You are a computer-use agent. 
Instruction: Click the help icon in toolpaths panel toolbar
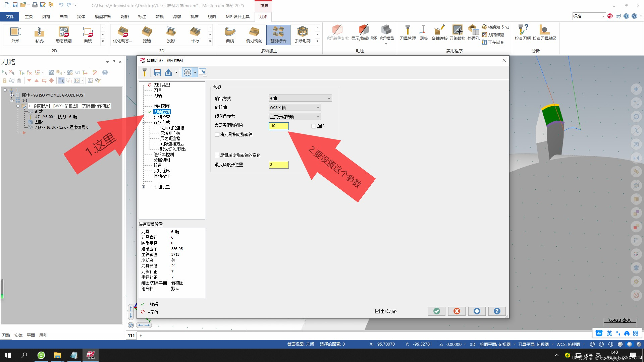click(105, 72)
